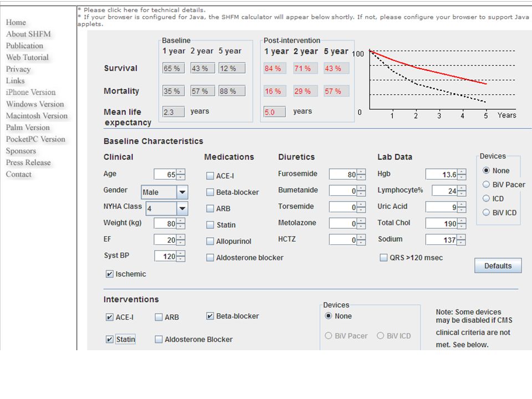The height and width of the screenshot is (399, 532).
Task: Click the Hgb stepper arrows
Action: tap(462, 175)
